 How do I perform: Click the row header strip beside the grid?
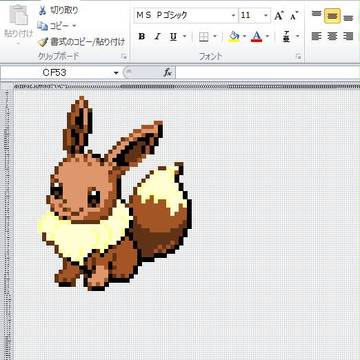coord(7,224)
